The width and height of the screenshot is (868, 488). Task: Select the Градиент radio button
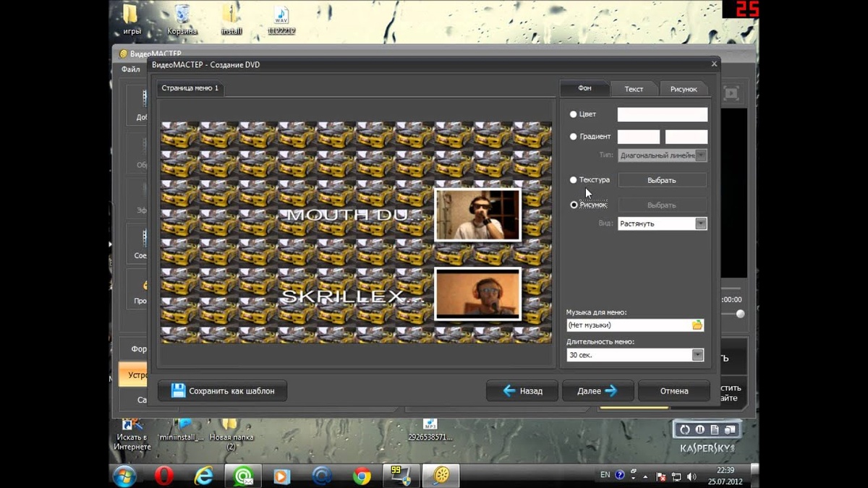(x=574, y=137)
